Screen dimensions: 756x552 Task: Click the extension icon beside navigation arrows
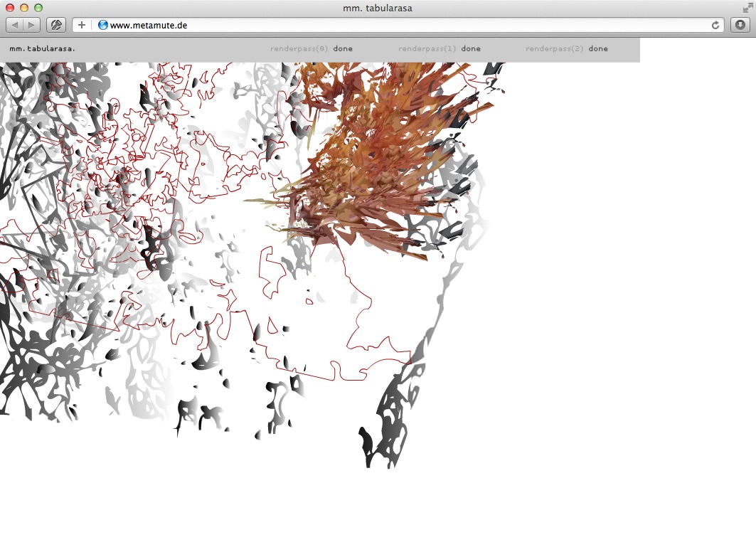coord(56,25)
